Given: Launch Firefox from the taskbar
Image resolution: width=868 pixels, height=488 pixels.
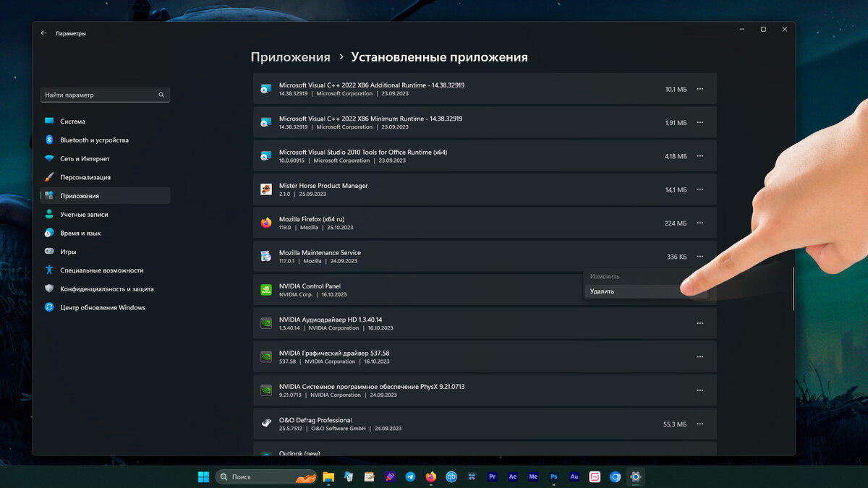Looking at the screenshot, I should (x=431, y=476).
